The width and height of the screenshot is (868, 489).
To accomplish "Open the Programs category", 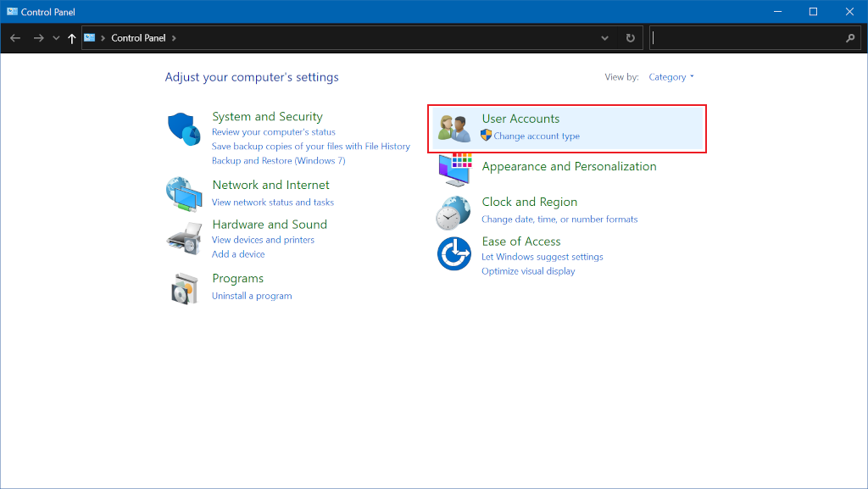I will click(x=238, y=279).
